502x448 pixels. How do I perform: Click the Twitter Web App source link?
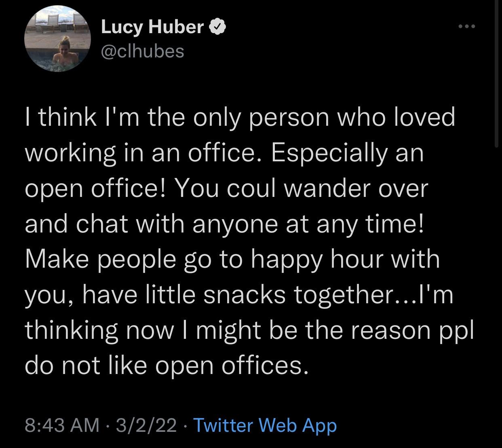(x=265, y=425)
